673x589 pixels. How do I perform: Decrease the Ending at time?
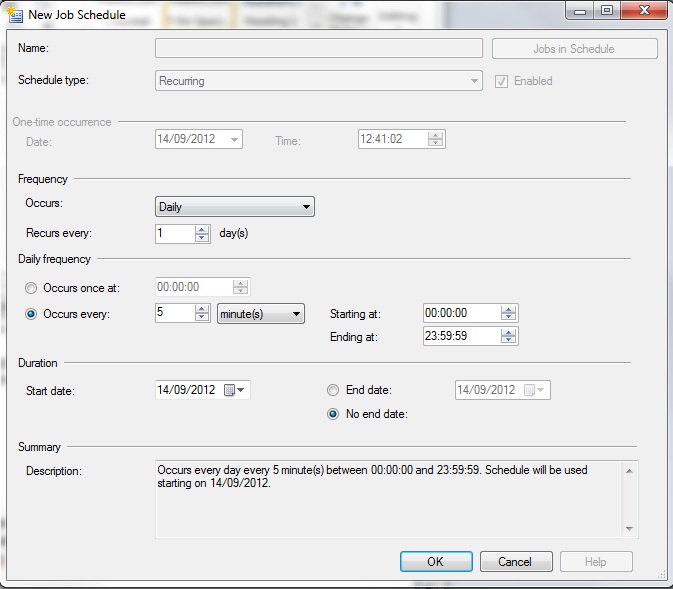(x=509, y=341)
